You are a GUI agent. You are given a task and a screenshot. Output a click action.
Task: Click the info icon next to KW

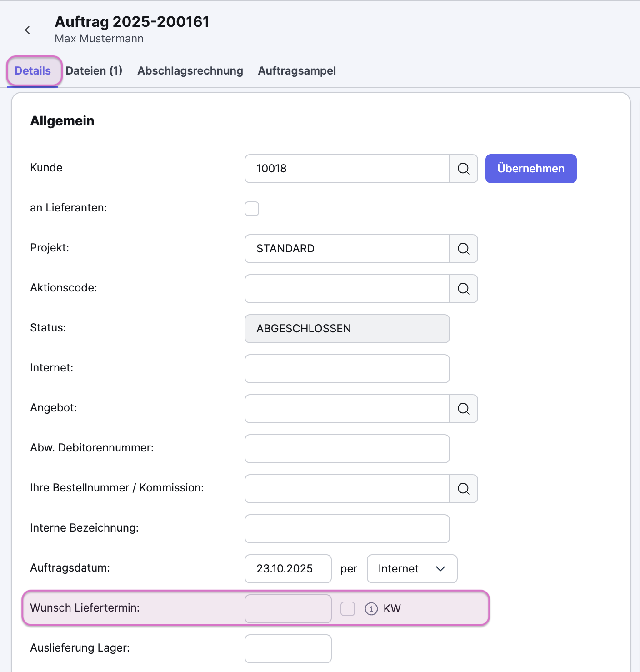tap(371, 609)
